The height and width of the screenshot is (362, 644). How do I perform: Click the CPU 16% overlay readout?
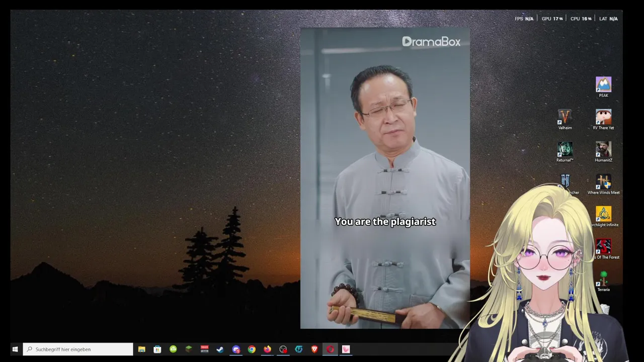point(581,19)
